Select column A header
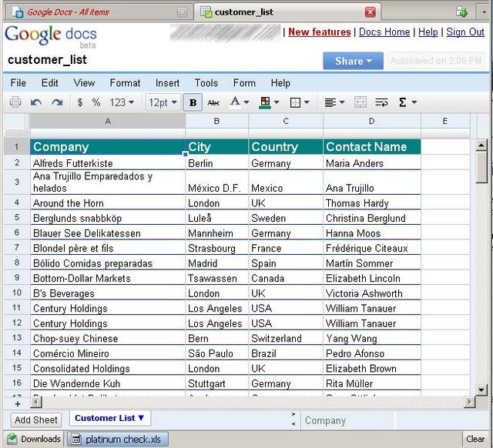Image resolution: width=493 pixels, height=448 pixels. pyautogui.click(x=108, y=121)
